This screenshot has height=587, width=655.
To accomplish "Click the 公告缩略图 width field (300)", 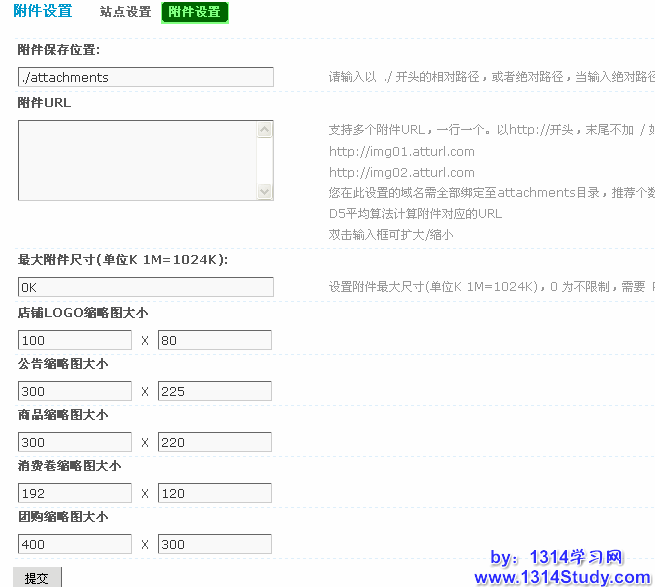I will (75, 391).
